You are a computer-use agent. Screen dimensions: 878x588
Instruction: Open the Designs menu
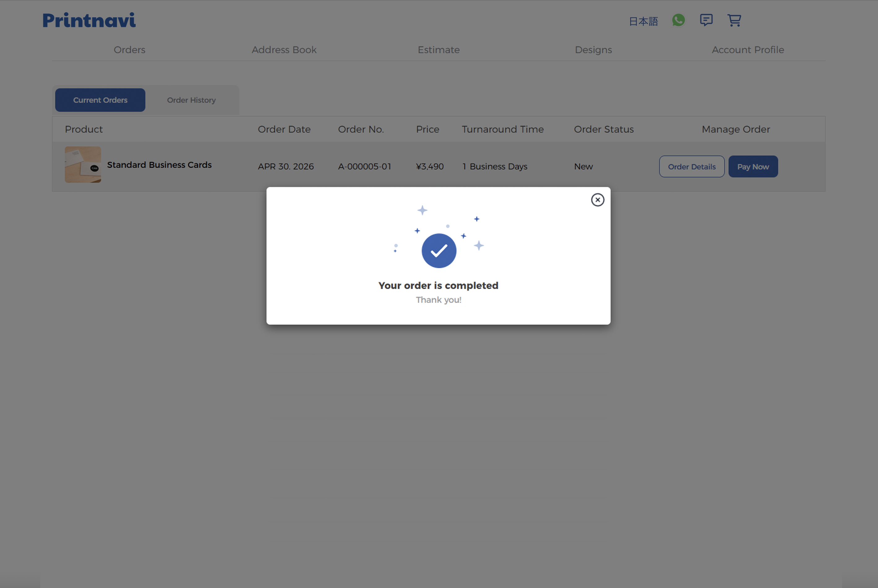point(593,50)
